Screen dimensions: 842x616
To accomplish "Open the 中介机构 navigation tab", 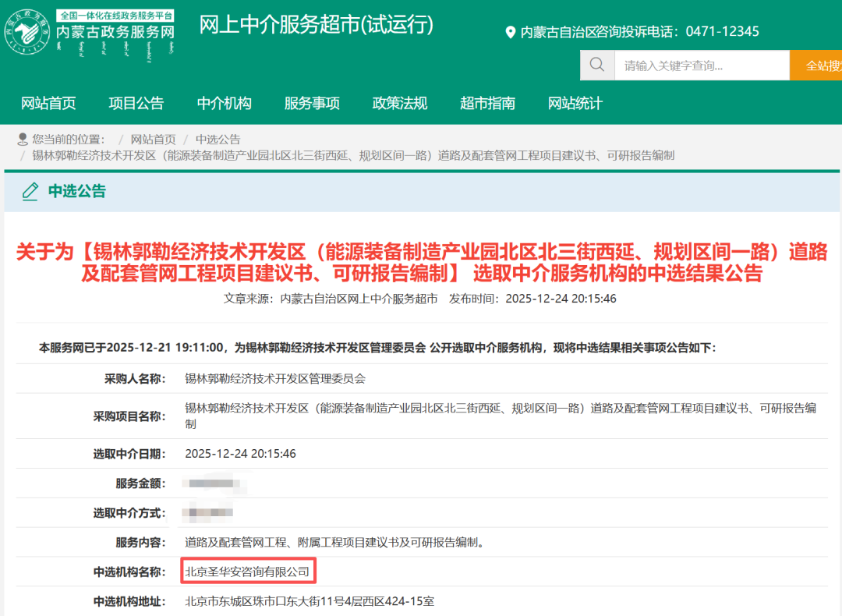I will tap(225, 103).
